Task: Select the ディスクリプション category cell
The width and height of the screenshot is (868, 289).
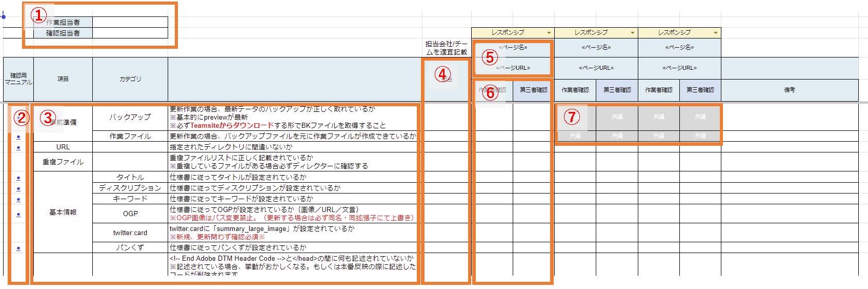Action: (x=130, y=188)
